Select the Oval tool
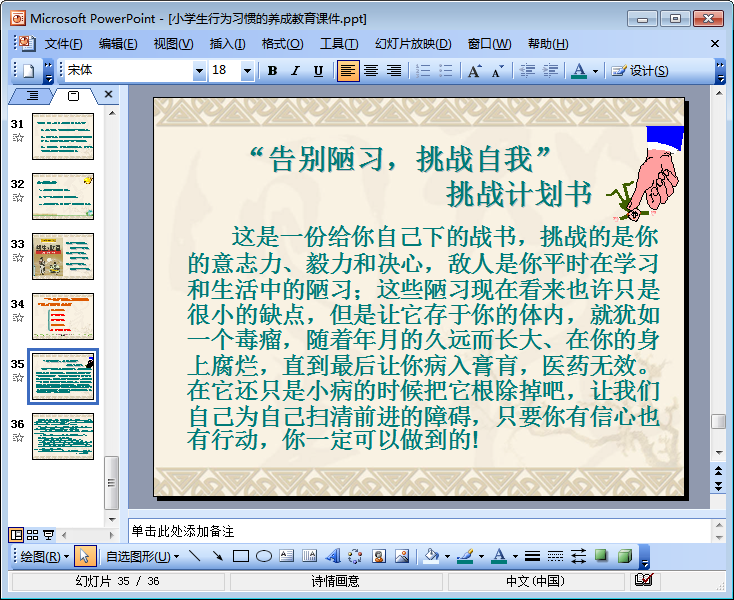 point(264,556)
